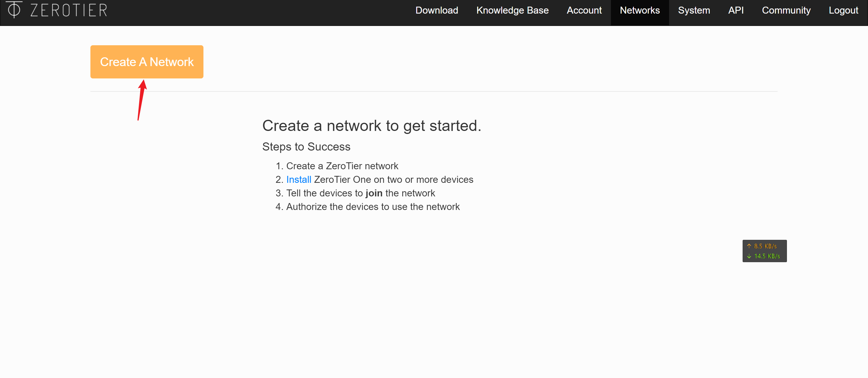Click the bold word join

click(374, 193)
